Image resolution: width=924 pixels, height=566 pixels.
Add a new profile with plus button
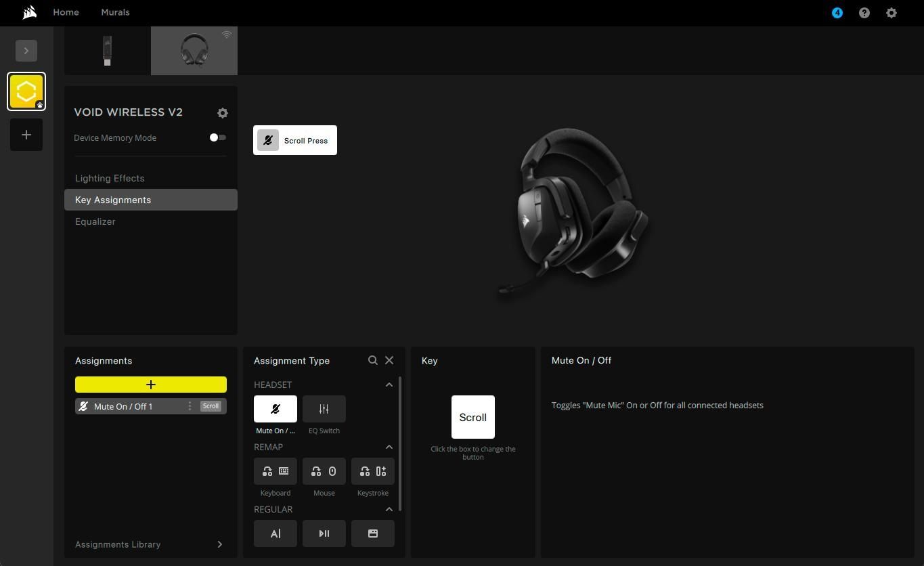26,135
